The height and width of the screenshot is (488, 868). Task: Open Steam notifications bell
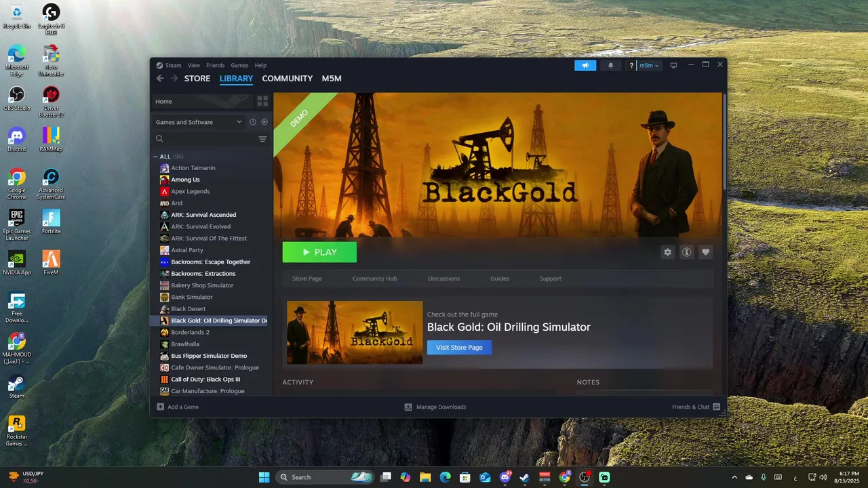click(x=610, y=65)
